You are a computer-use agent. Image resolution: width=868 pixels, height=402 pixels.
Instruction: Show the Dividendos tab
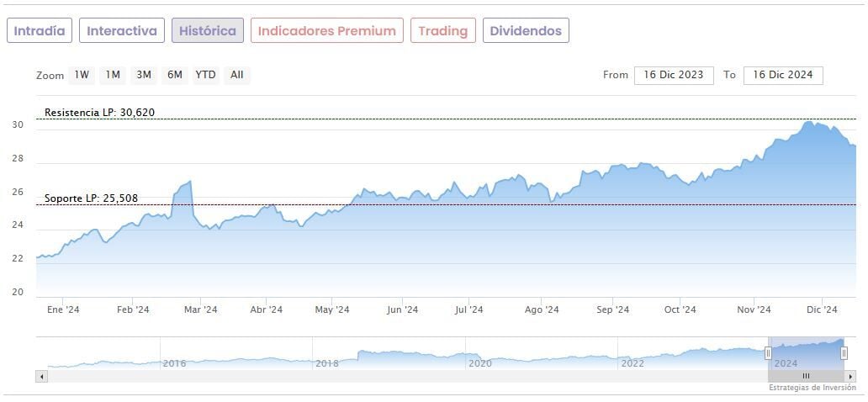tap(526, 31)
